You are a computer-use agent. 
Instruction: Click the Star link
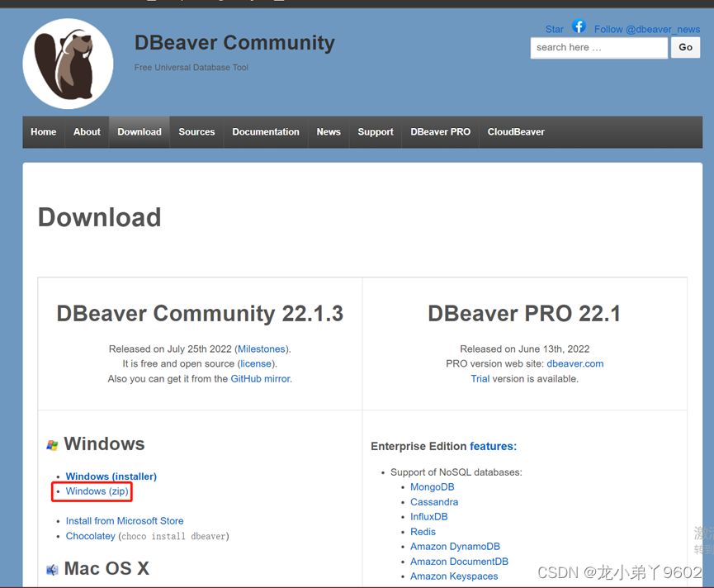point(554,30)
